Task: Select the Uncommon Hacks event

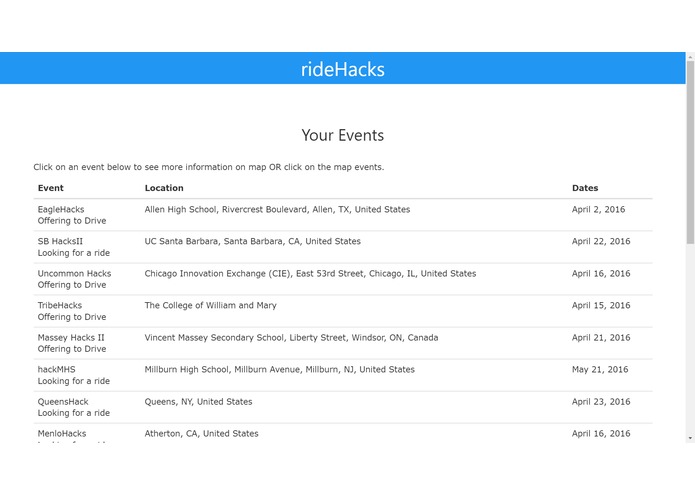Action: (x=343, y=279)
